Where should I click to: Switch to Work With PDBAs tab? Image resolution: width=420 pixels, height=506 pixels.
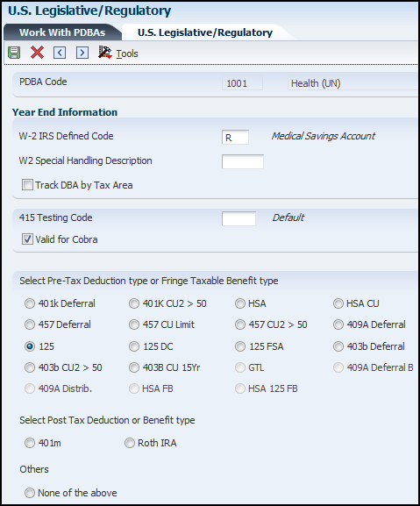[62, 32]
